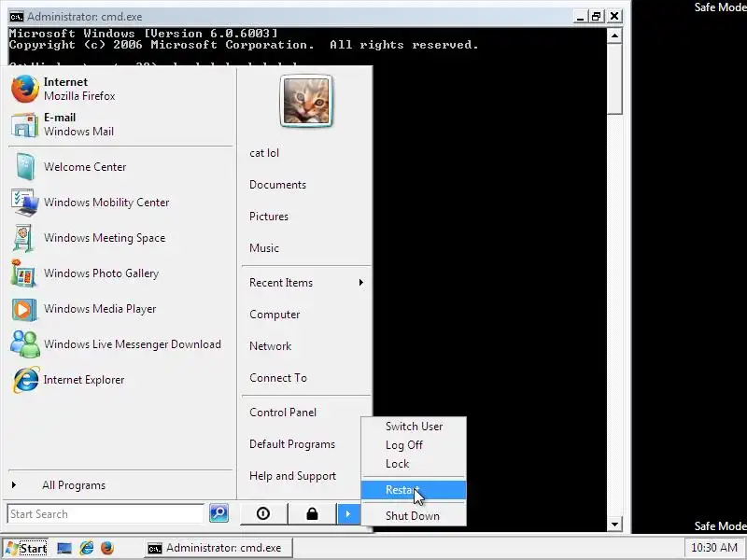Minimize the cmd.exe window
The height and width of the screenshot is (560, 747).
(x=580, y=17)
